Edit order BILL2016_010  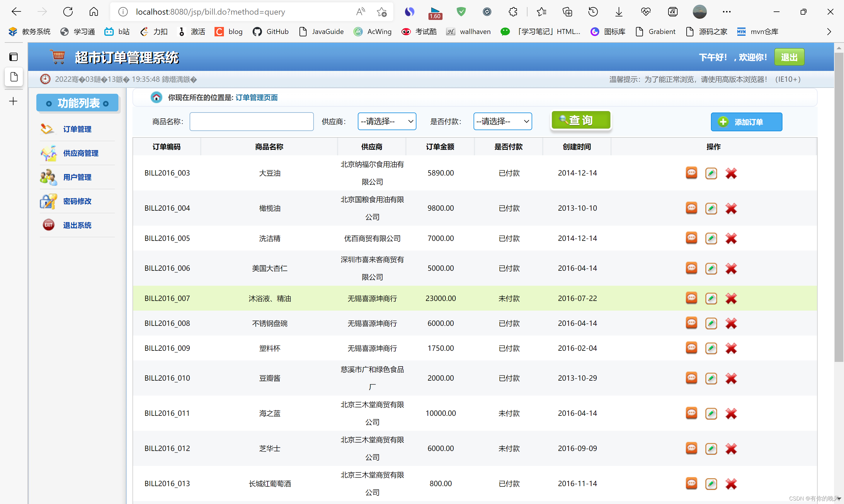(x=711, y=378)
